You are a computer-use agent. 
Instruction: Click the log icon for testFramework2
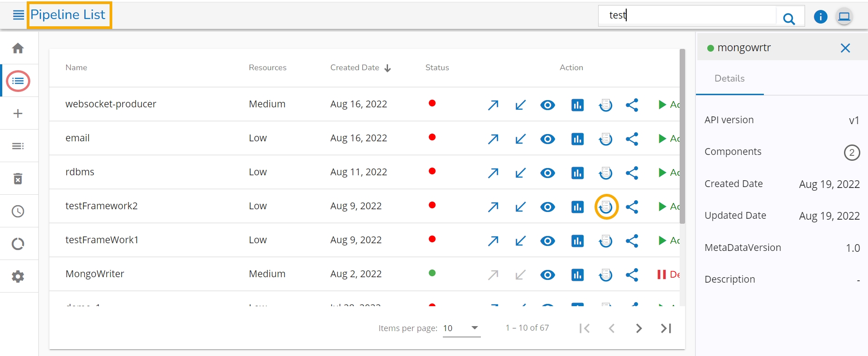coord(606,207)
